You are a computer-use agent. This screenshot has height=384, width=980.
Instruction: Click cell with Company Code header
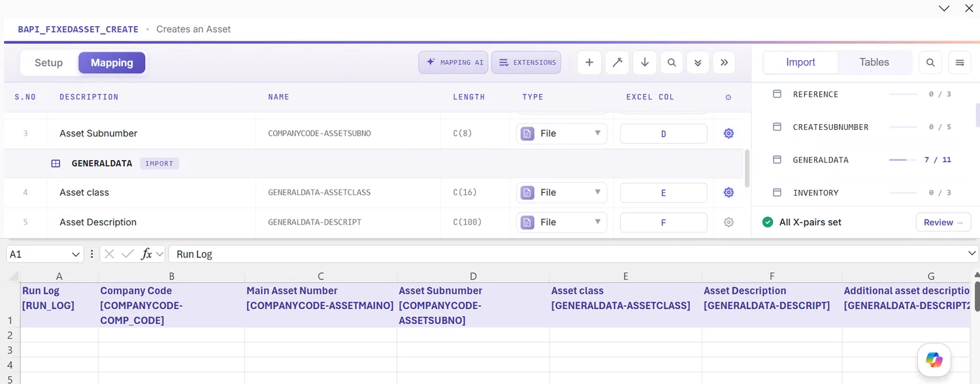pos(171,305)
